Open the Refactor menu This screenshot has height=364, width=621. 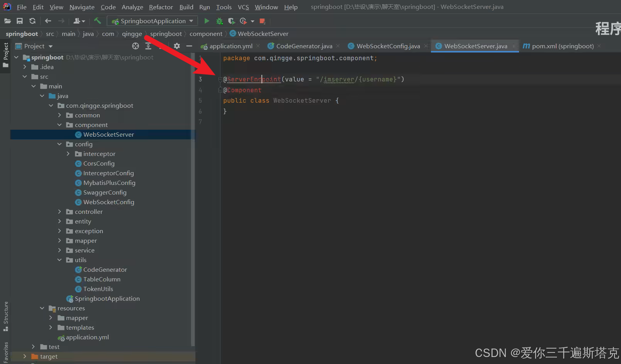pyautogui.click(x=161, y=7)
